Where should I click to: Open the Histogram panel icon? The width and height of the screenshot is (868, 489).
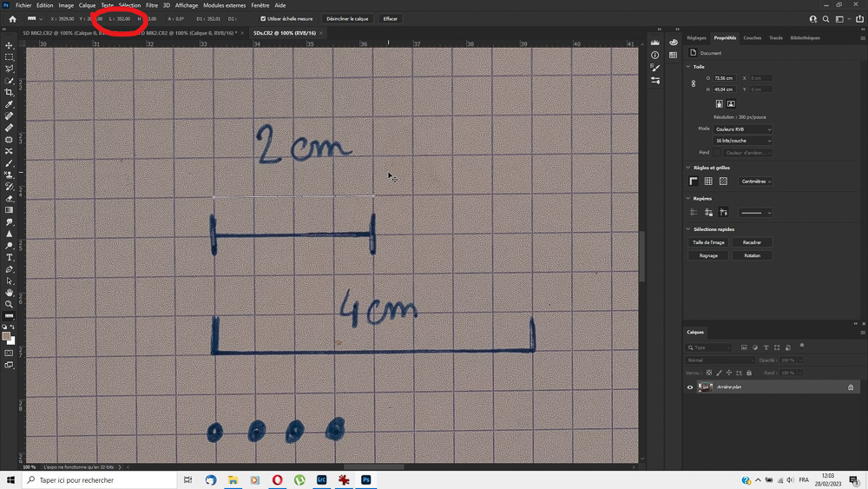click(x=654, y=43)
